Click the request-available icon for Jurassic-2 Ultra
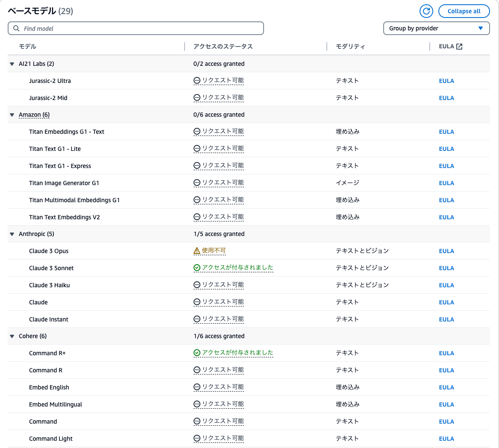 (197, 80)
